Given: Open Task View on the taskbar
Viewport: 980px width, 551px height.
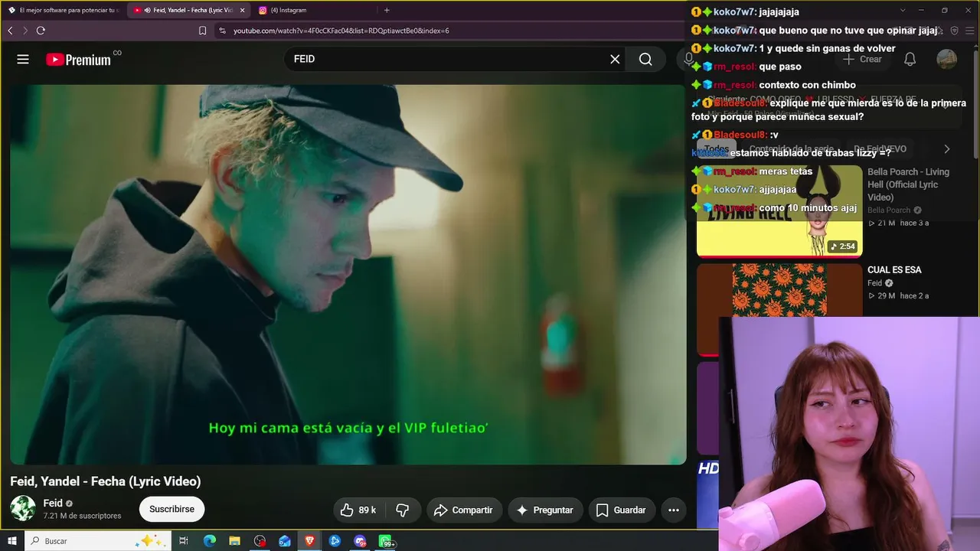Looking at the screenshot, I should click(184, 541).
